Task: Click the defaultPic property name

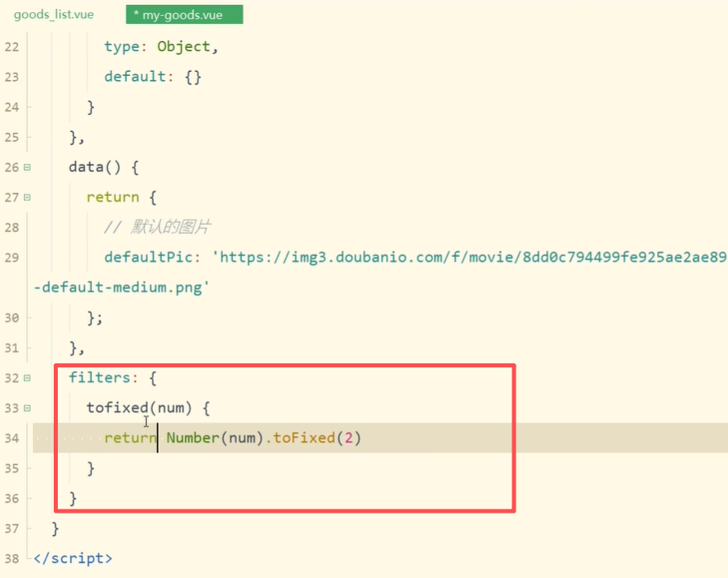Action: pos(149,257)
